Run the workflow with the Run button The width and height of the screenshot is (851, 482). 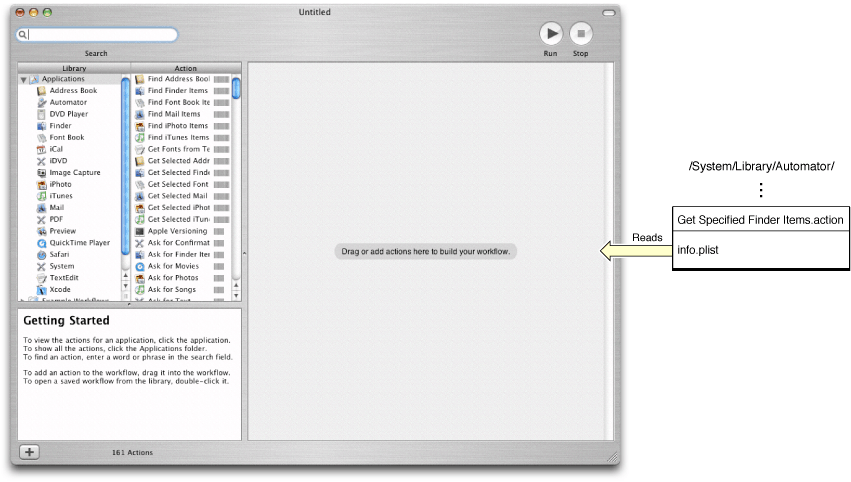tap(551, 34)
